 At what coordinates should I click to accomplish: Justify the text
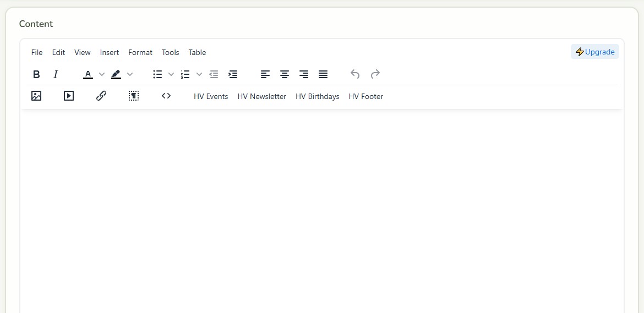tap(323, 74)
